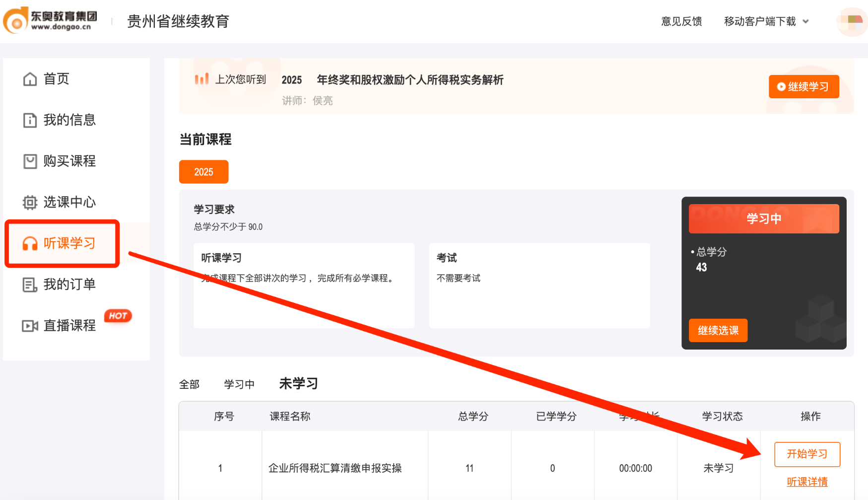Start learning via the 开始学习 button
Image resolution: width=868 pixels, height=500 pixels.
807,454
